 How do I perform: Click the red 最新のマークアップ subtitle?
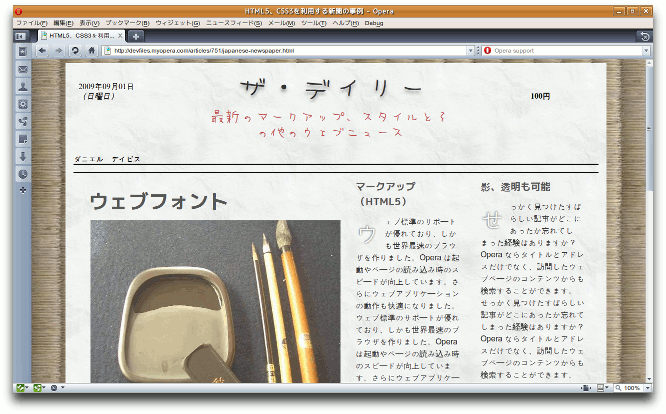click(329, 124)
